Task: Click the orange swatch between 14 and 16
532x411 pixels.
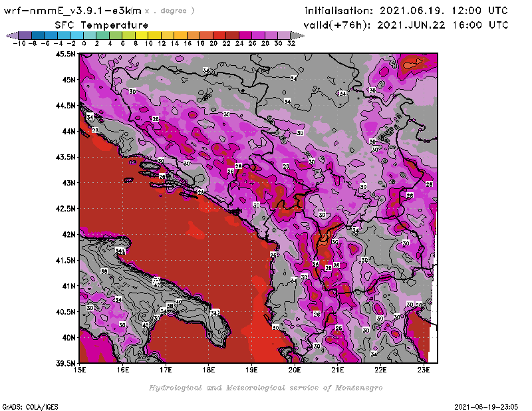Action: [180, 35]
